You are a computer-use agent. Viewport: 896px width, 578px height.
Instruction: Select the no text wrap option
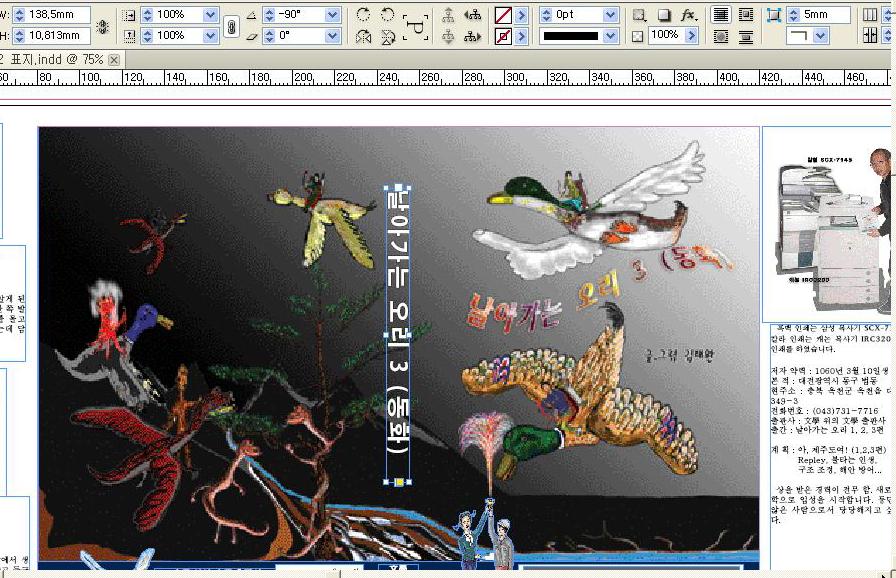coord(720,15)
